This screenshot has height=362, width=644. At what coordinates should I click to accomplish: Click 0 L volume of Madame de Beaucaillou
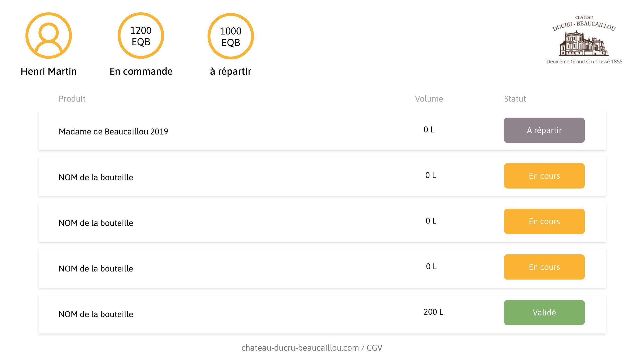429,130
